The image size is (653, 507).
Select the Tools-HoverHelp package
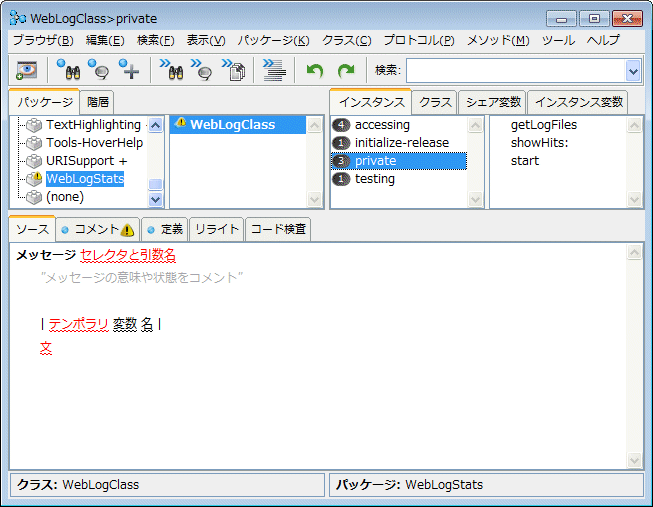pyautogui.click(x=94, y=143)
